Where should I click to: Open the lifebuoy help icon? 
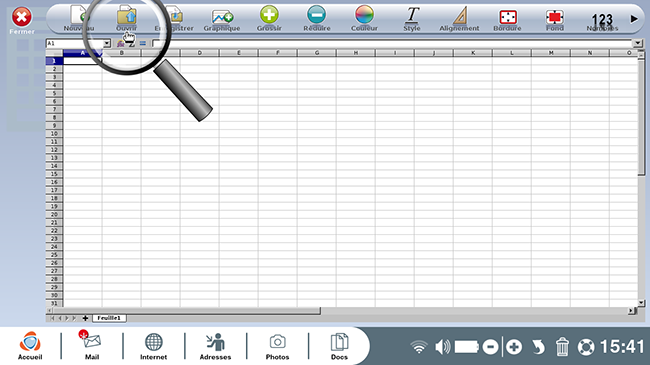click(x=586, y=347)
